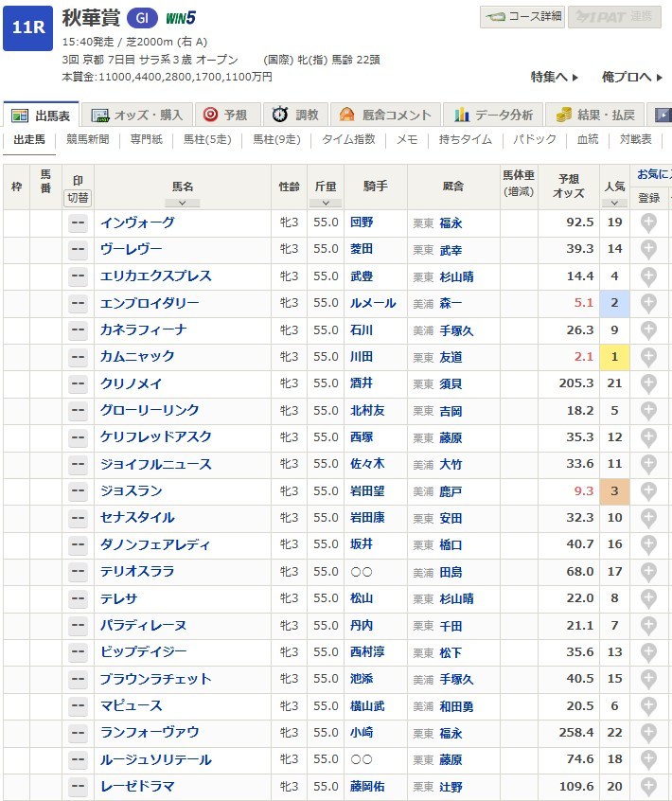Click favorite plus icon for カムニャック

click(x=648, y=357)
